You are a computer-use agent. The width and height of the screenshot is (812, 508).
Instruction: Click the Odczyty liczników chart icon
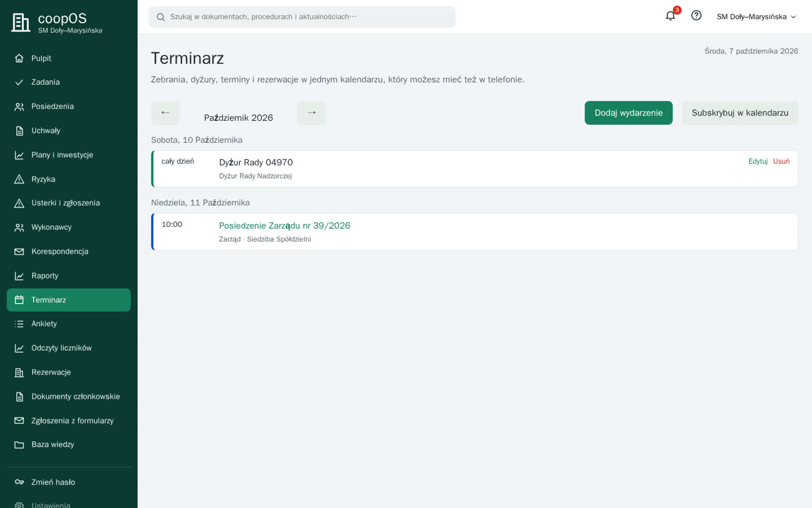(x=19, y=348)
